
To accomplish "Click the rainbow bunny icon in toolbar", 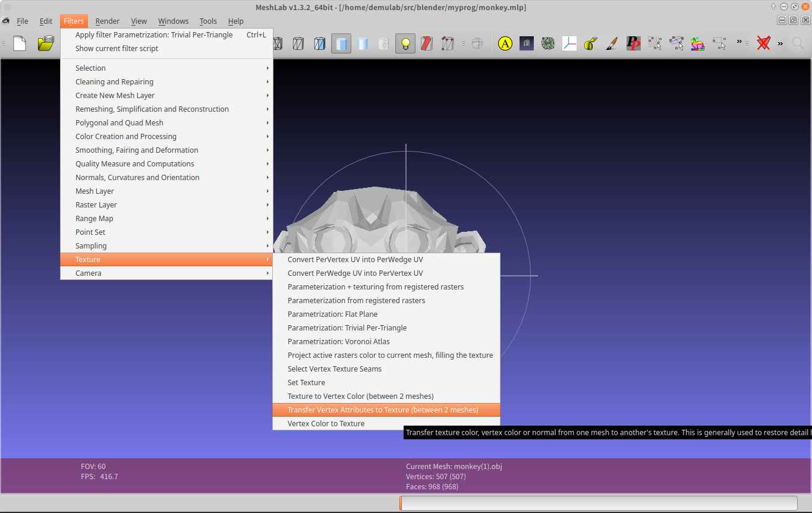I will pyautogui.click(x=697, y=43).
